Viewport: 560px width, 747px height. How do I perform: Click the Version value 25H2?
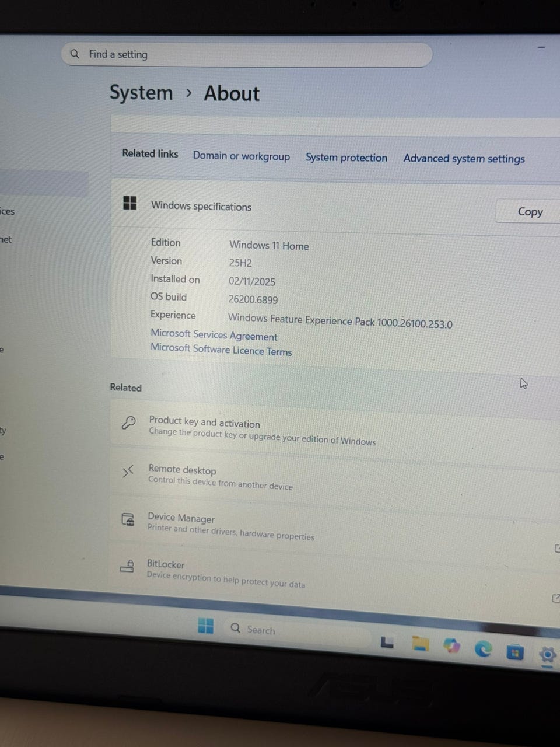[240, 263]
